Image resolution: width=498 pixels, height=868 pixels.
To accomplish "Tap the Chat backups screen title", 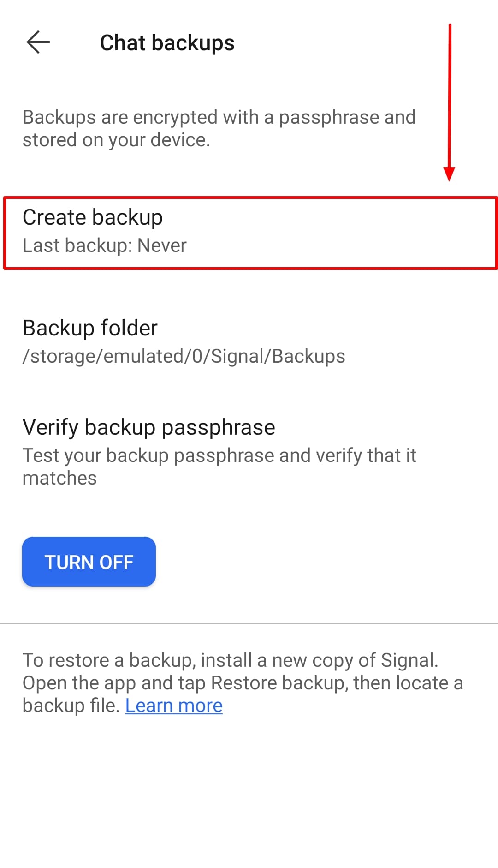I will (167, 42).
